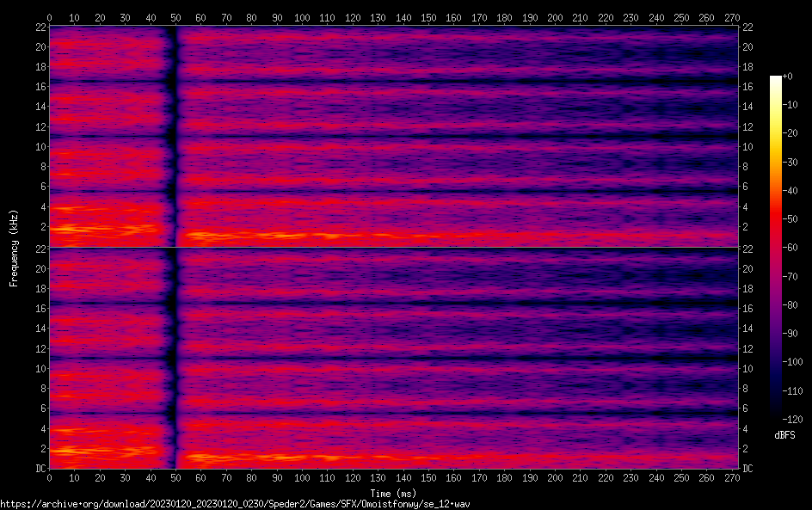The height and width of the screenshot is (510, 812).
Task: Click the dBFS label below the color scale
Action: point(784,436)
